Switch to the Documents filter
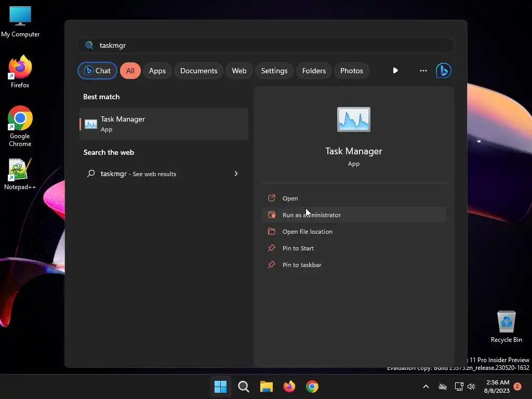Screen dimensions: 532x399 (x=198, y=71)
